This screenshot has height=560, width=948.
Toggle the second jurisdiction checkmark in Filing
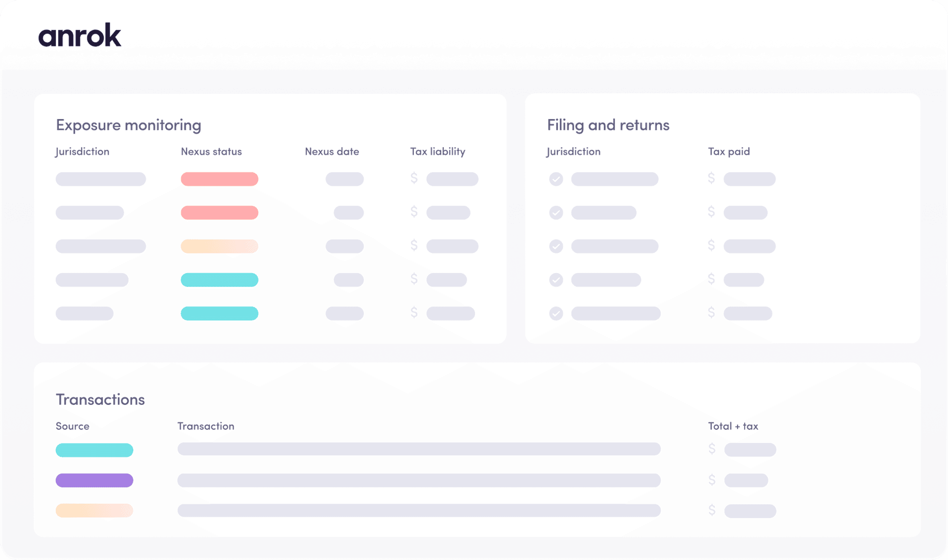(555, 213)
